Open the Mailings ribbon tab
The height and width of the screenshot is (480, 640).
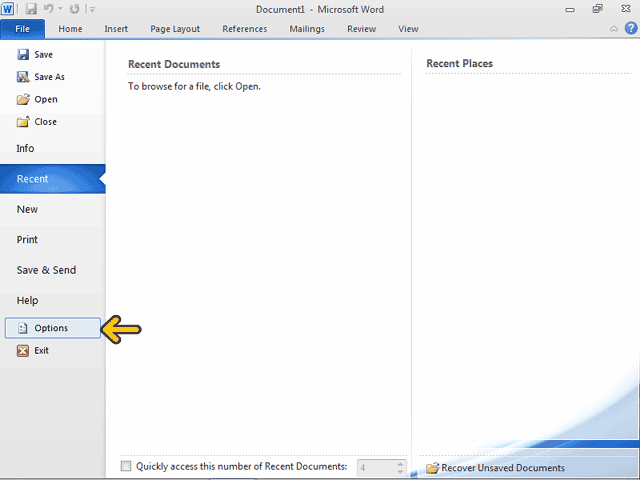[307, 29]
